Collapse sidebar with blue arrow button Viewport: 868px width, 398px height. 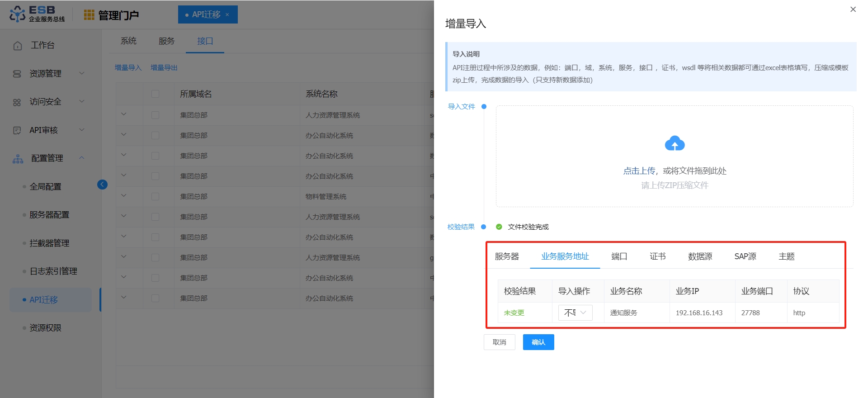click(102, 185)
